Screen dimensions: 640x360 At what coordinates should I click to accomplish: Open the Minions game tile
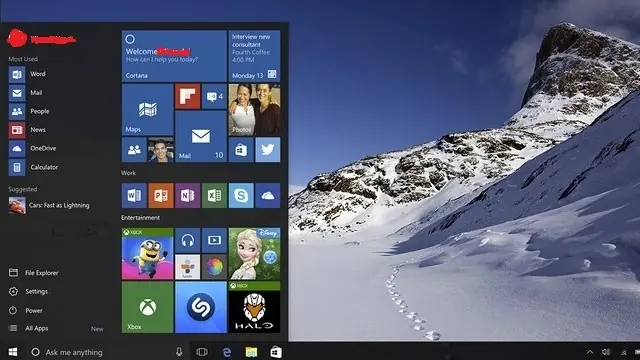[147, 254]
